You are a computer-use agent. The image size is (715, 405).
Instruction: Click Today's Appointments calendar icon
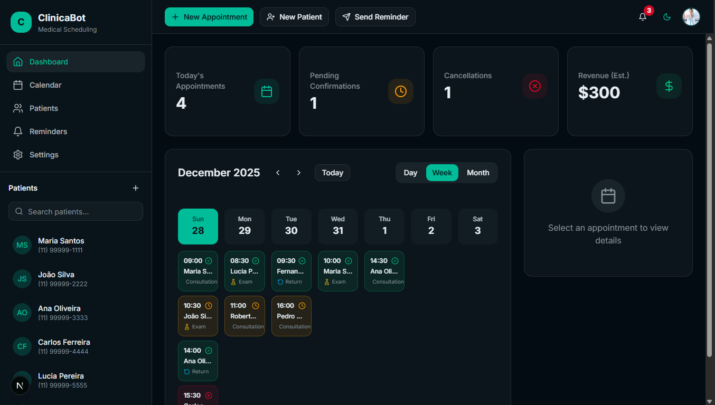click(x=266, y=91)
